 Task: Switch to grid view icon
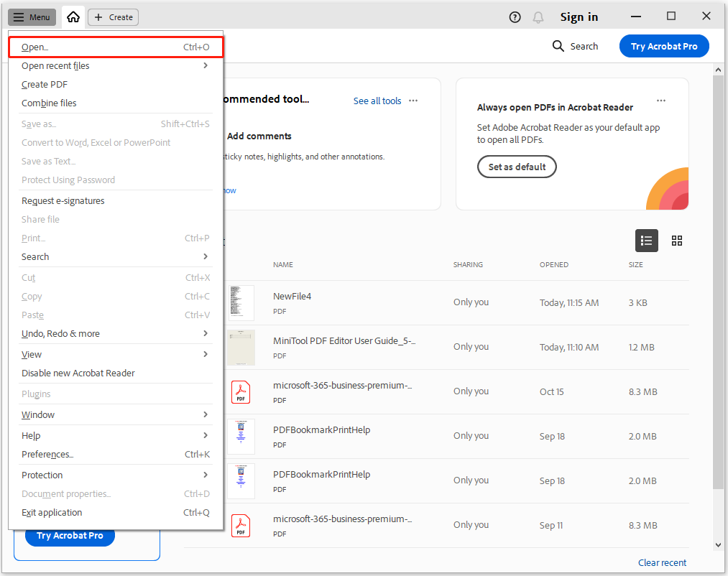[x=677, y=241]
